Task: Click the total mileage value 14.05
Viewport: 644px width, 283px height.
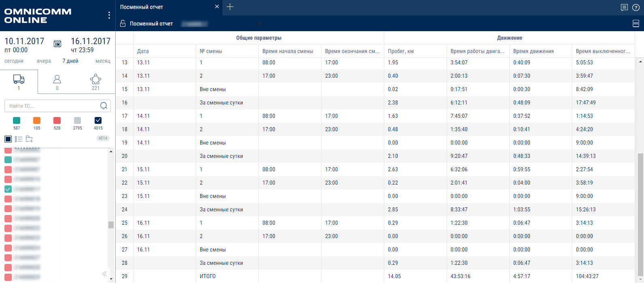Action: click(x=394, y=276)
